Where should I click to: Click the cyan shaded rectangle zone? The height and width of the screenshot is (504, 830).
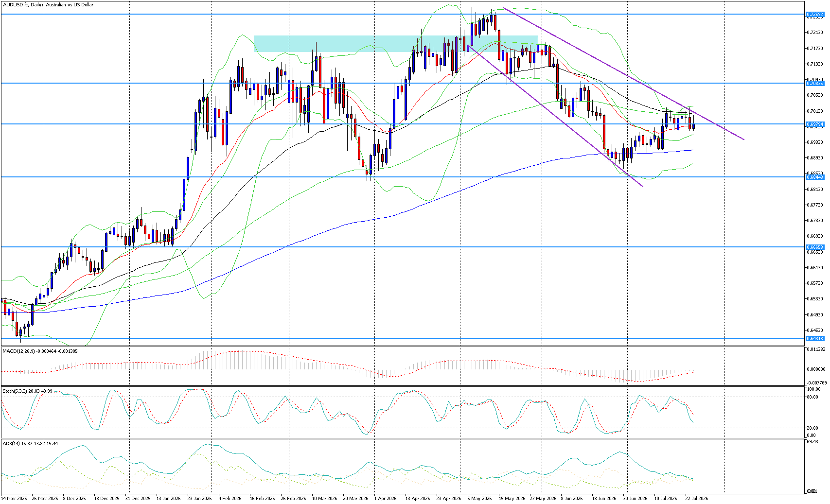pyautogui.click(x=395, y=44)
